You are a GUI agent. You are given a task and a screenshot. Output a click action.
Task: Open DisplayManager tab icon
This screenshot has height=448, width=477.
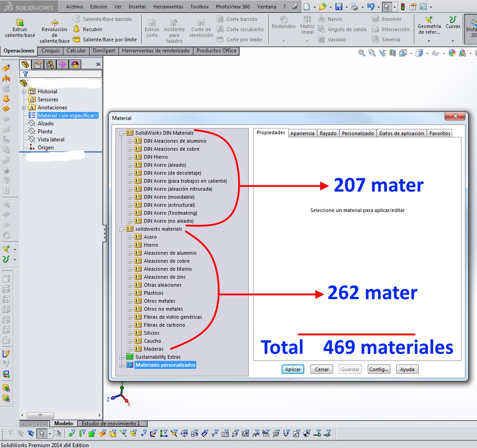(x=75, y=64)
